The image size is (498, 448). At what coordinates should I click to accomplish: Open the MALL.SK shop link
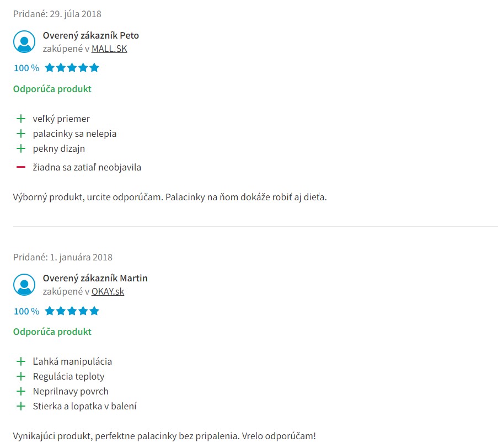(x=109, y=49)
